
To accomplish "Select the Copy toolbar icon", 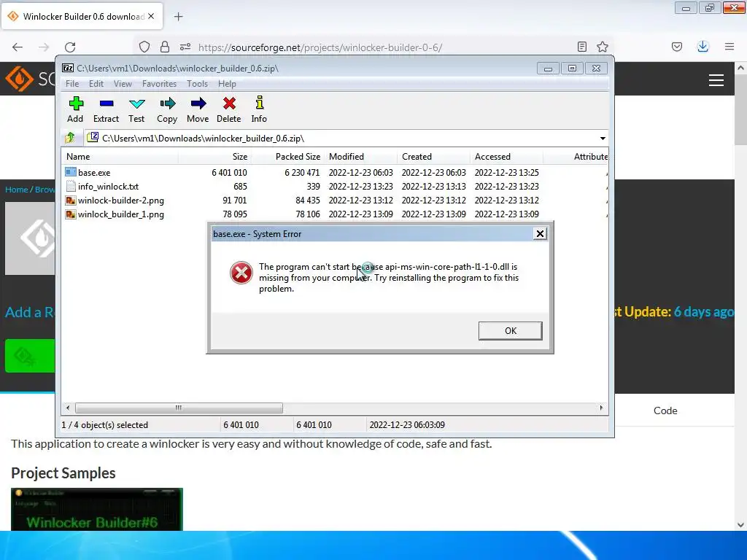I will 167,104.
